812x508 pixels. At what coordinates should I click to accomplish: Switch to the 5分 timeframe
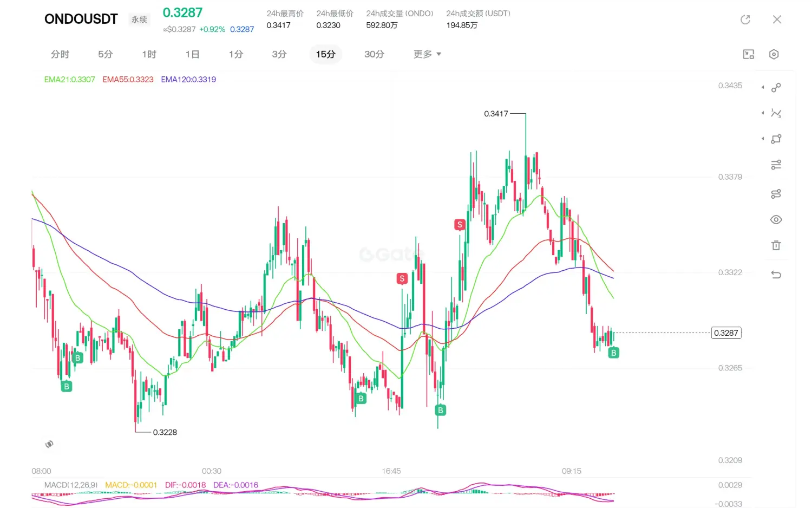click(106, 54)
